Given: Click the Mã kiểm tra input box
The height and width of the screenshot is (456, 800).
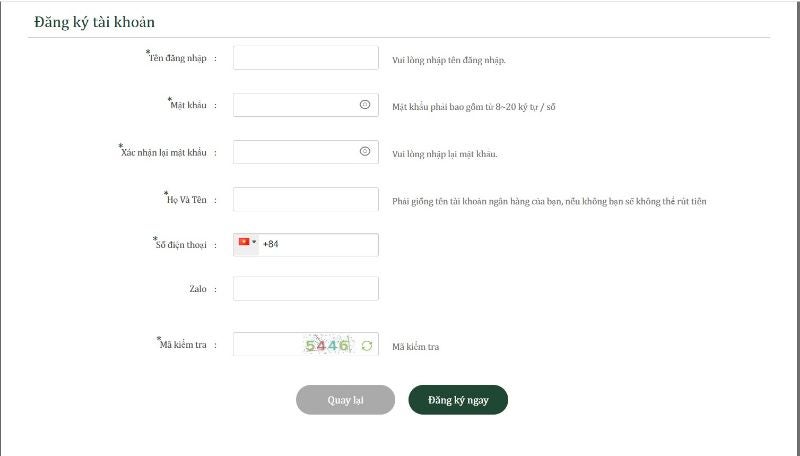Looking at the screenshot, I should tap(267, 345).
